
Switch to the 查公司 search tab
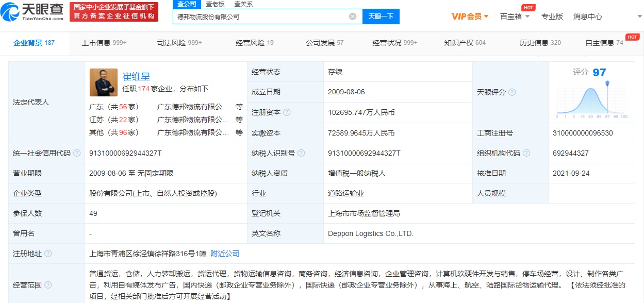tap(187, 4)
